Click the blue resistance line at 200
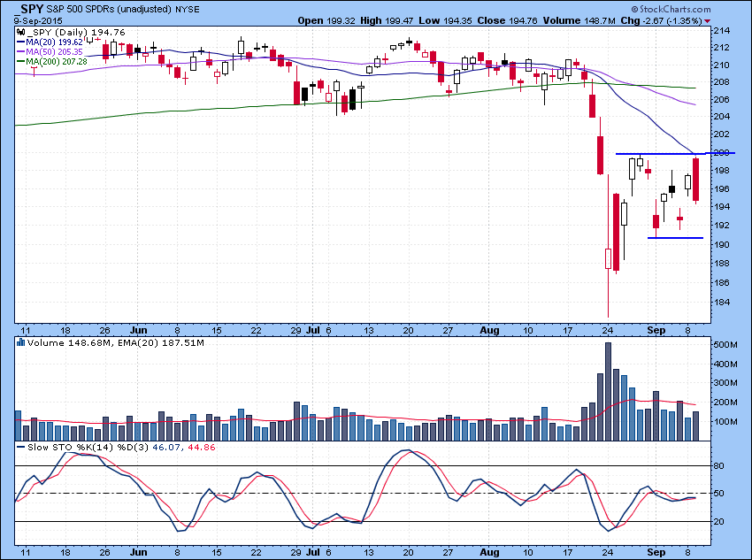The image size is (752, 560). [675, 153]
